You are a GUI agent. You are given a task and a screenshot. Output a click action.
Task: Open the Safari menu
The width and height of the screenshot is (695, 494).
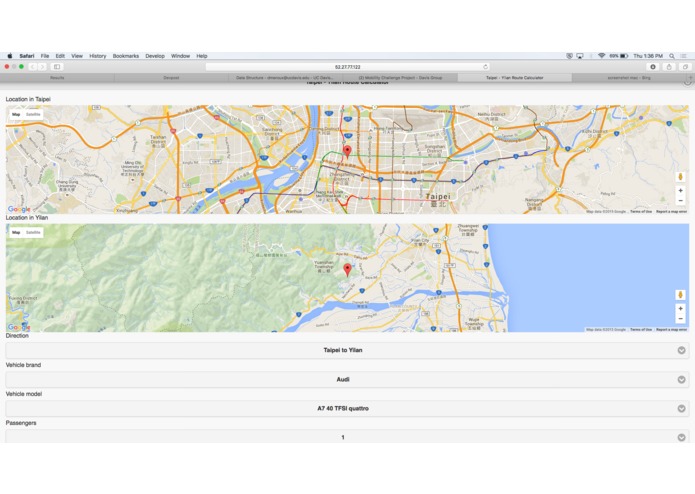point(27,56)
